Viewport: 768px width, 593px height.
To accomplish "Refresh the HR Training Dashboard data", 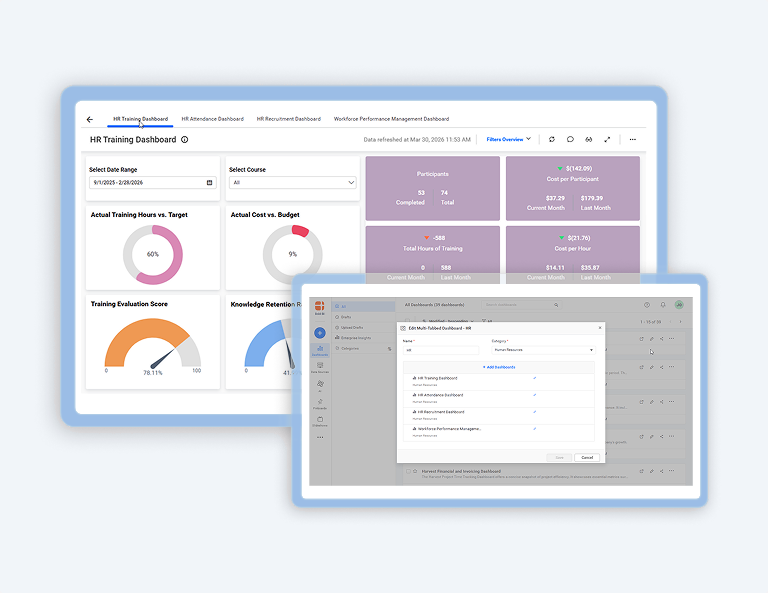I will [552, 140].
